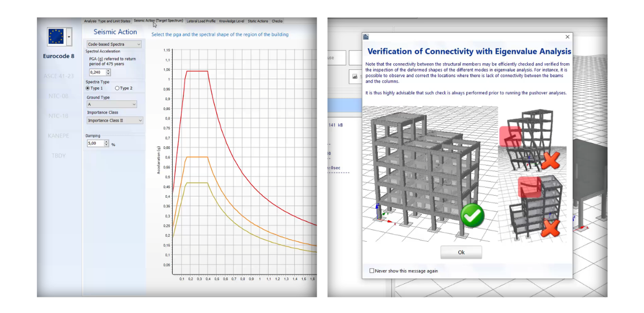Image resolution: width=644 pixels, height=313 pixels.
Task: Click the European Union flag icon
Action: [56, 37]
